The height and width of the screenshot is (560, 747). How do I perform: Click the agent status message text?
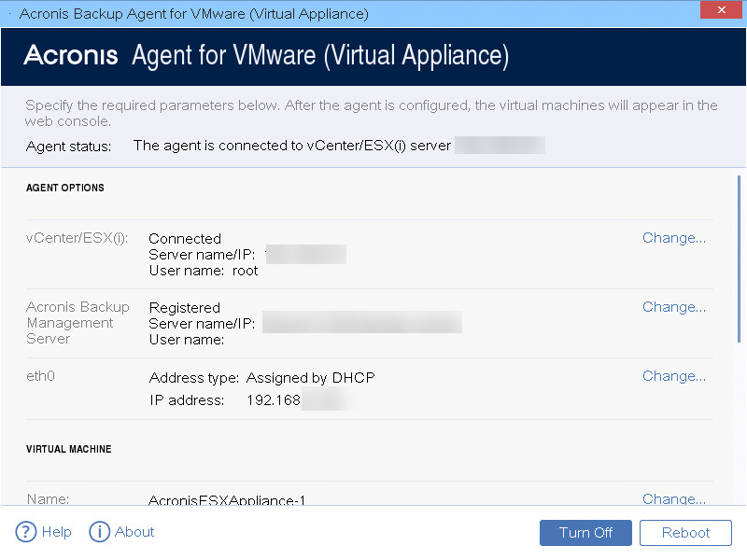pyautogui.click(x=292, y=146)
